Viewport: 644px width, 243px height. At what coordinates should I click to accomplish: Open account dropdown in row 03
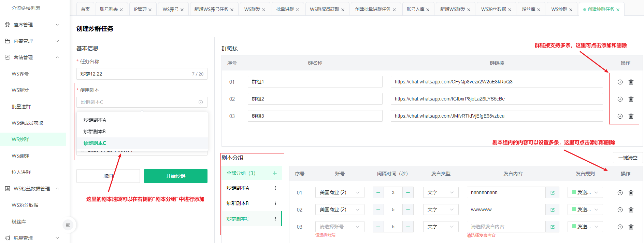pos(340,227)
